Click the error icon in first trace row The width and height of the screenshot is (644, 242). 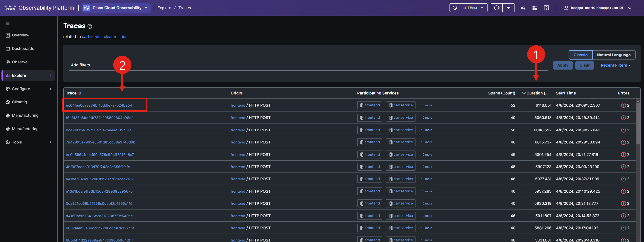tap(623, 105)
